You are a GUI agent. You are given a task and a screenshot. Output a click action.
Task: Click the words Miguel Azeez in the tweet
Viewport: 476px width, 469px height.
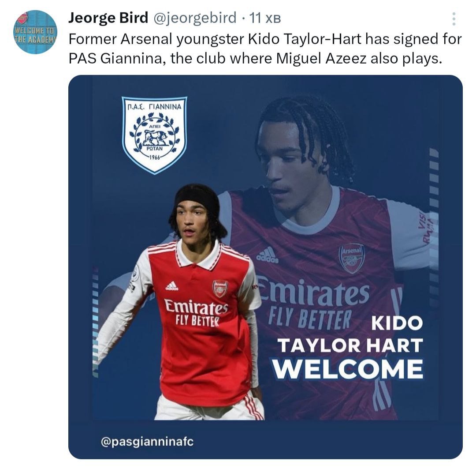[x=321, y=58]
